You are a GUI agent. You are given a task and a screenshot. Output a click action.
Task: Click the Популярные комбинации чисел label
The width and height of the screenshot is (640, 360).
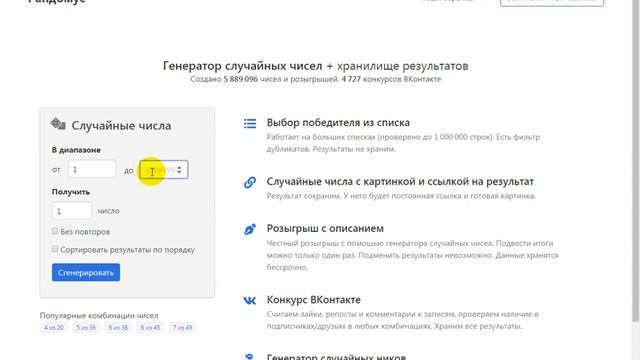point(99,316)
